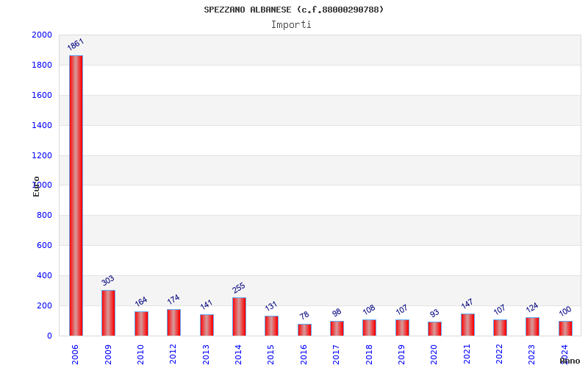Click the value label 124
This screenshot has width=588, height=368.
tap(532, 307)
